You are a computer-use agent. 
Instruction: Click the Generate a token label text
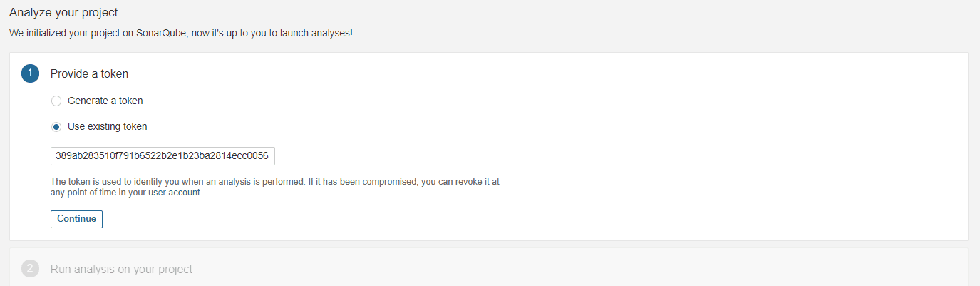(x=105, y=101)
